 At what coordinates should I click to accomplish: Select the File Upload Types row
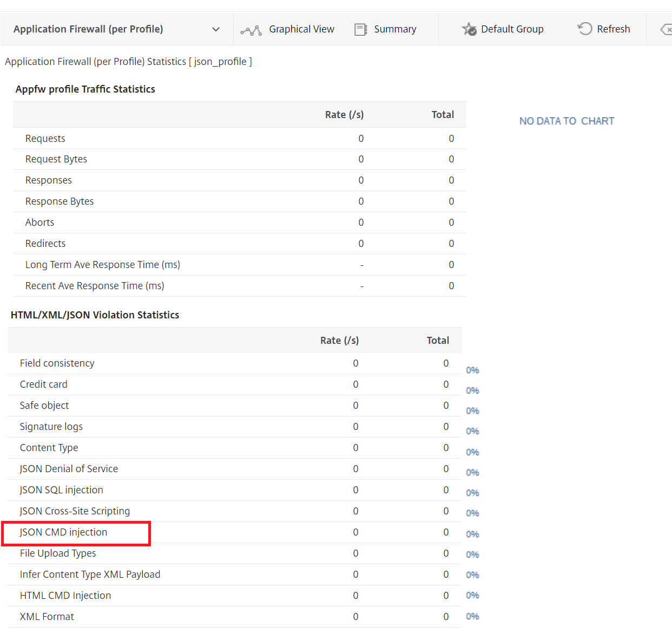click(x=234, y=553)
